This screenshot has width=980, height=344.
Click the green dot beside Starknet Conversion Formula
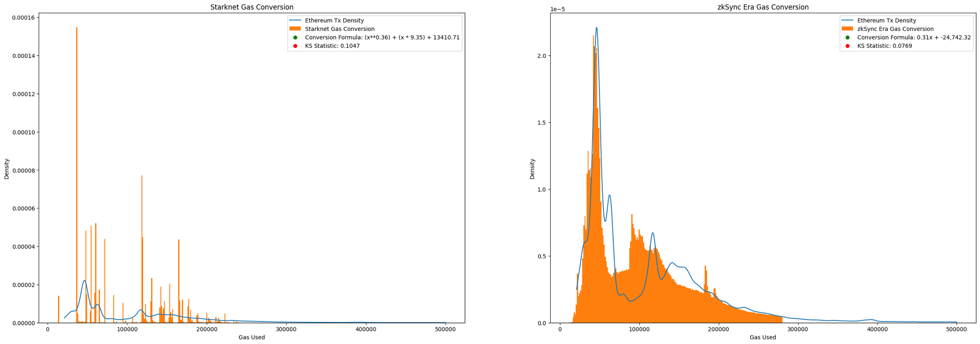(x=295, y=37)
